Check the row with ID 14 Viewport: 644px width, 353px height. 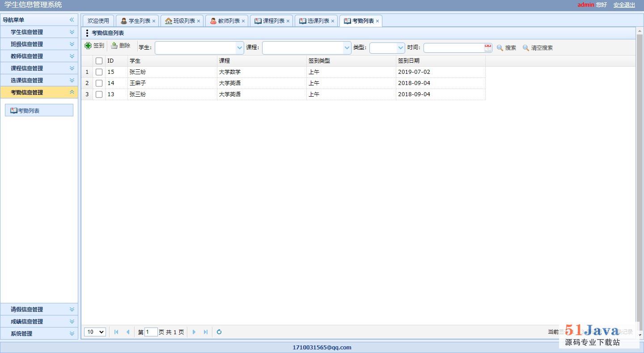[x=99, y=83]
